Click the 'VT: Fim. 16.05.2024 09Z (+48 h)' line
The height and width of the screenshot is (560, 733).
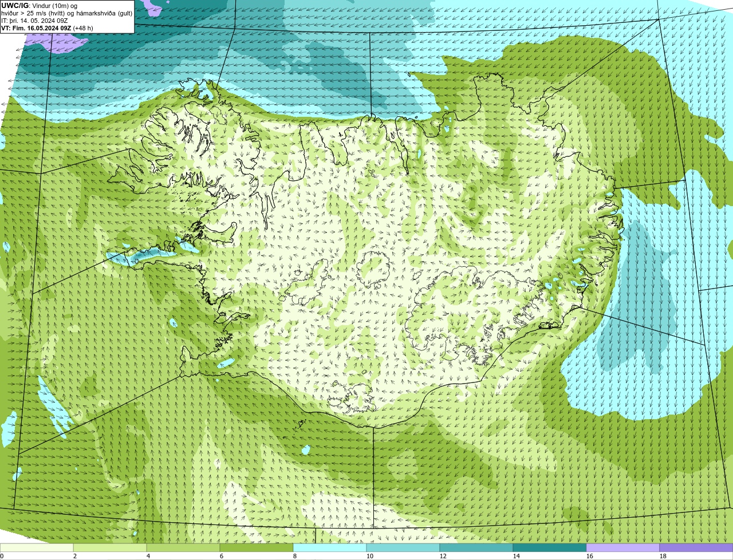click(47, 28)
